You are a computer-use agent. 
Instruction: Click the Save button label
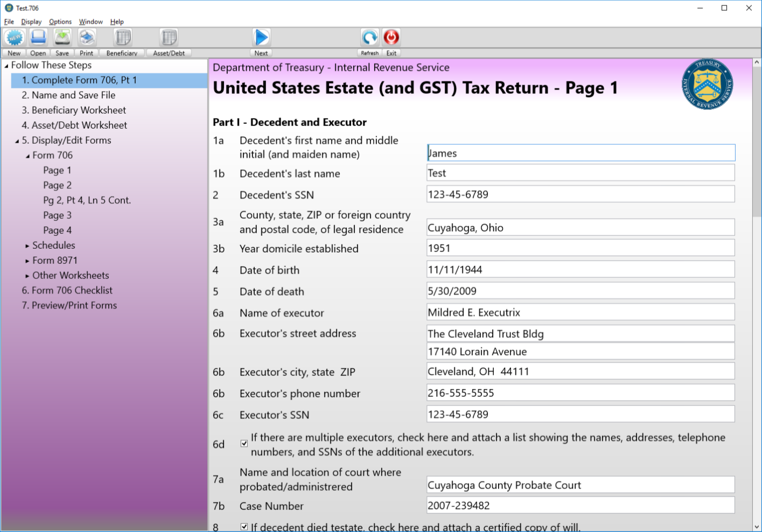[62, 53]
